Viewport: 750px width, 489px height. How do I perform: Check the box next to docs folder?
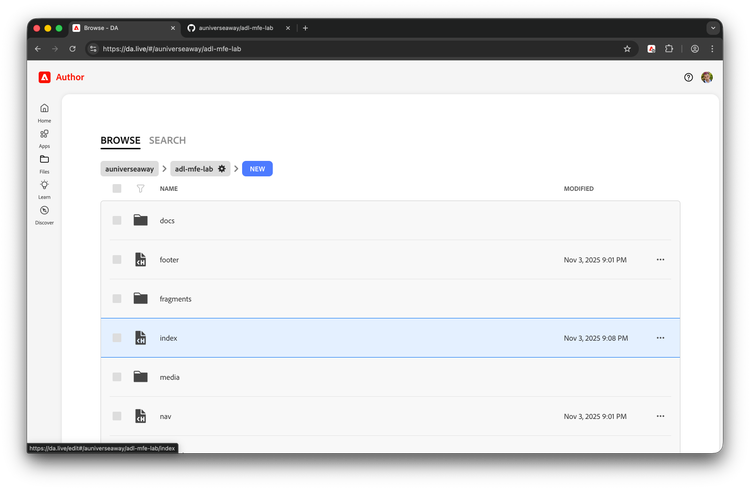tap(117, 220)
